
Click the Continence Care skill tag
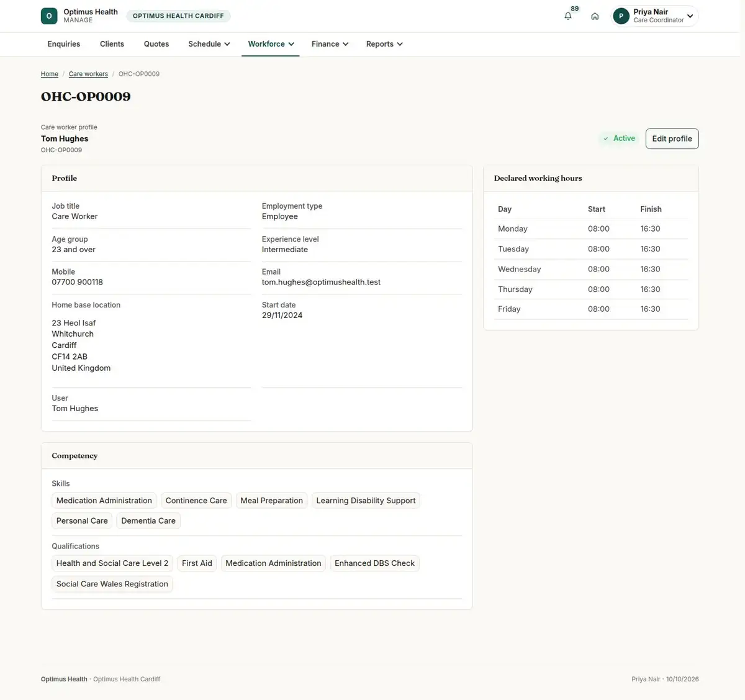coord(196,501)
